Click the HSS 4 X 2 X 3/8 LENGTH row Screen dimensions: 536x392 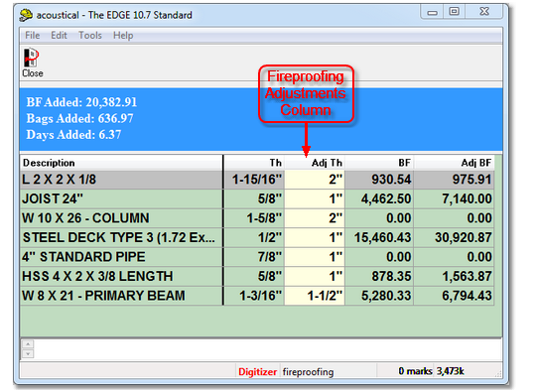(257, 276)
